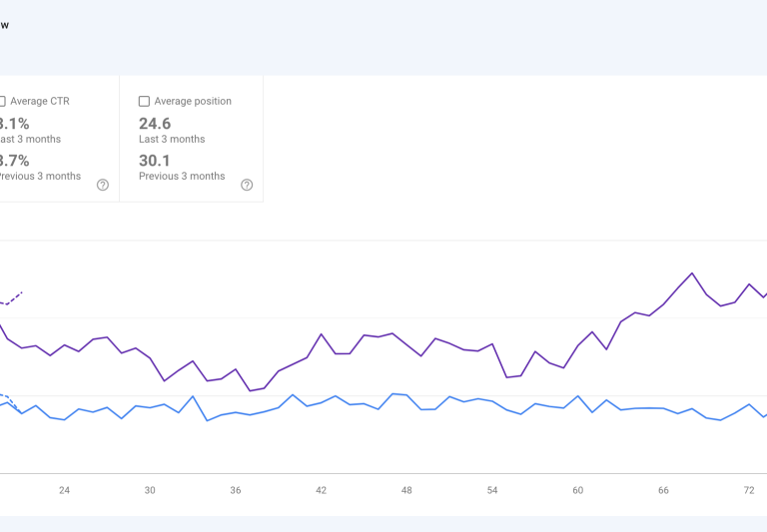Click the 24.6 average position value
Viewport: 767px width, 532px height.
click(x=155, y=124)
